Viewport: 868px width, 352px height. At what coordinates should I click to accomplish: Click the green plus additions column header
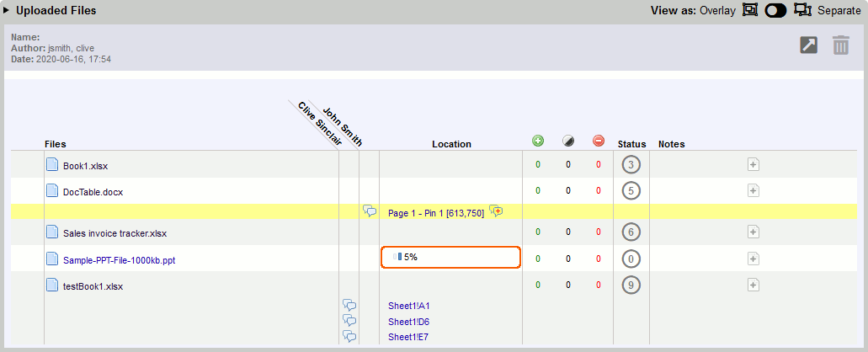tap(538, 141)
